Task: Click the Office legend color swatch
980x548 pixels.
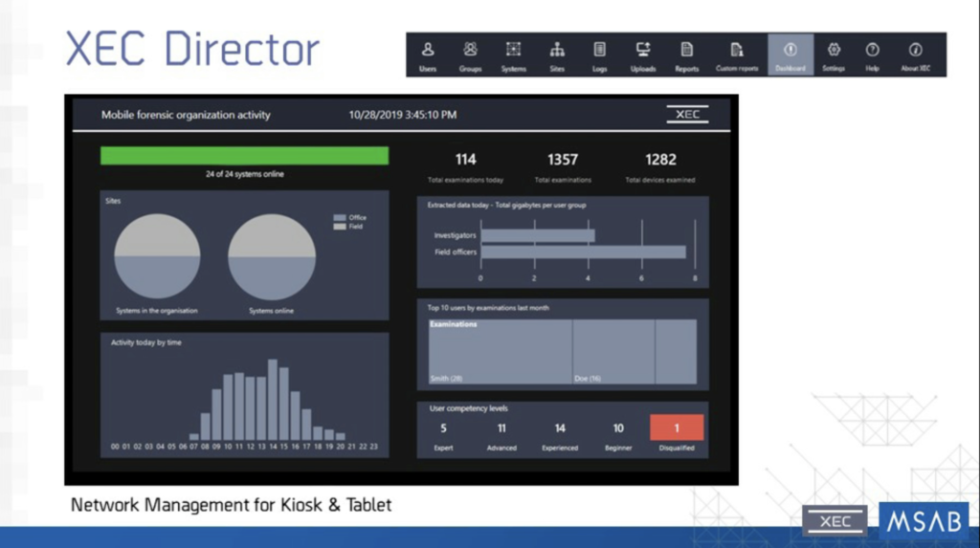Action: point(340,217)
